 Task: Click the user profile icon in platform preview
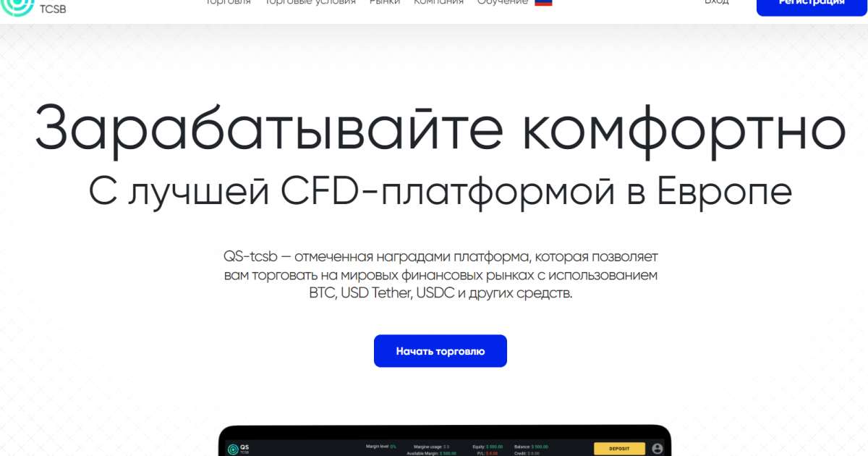[x=658, y=449]
